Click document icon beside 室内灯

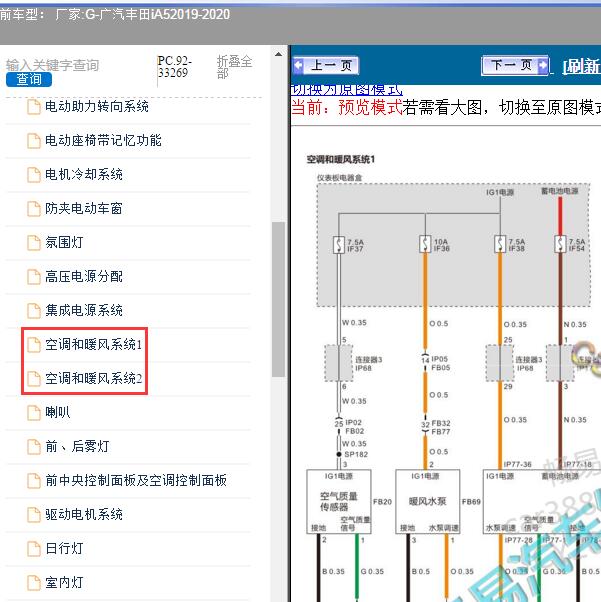34,582
